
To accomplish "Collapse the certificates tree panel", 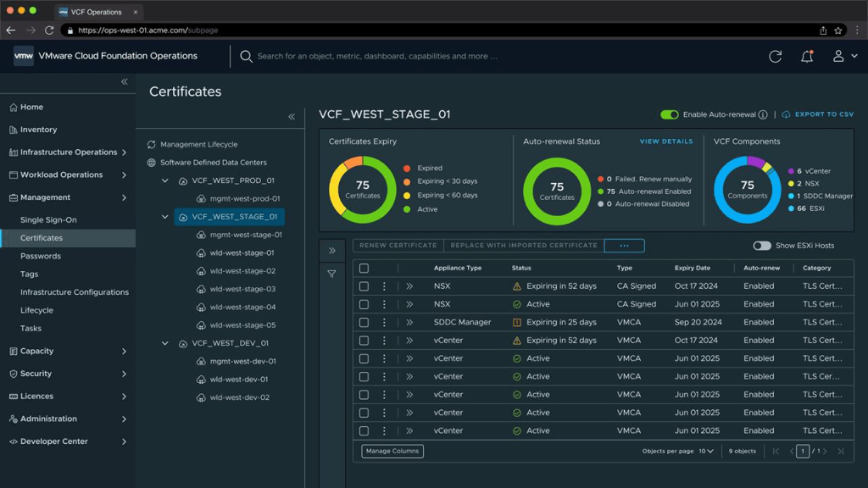I will [x=292, y=117].
